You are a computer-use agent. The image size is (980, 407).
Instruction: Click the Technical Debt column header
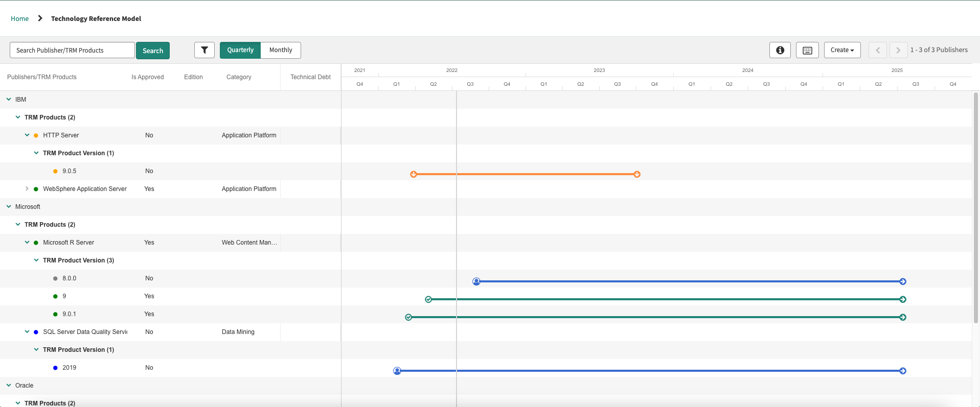(311, 77)
